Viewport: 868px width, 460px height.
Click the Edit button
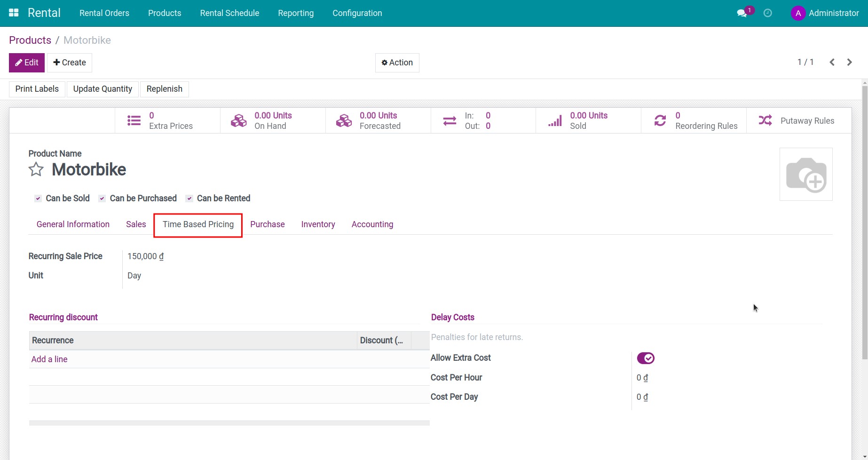tap(27, 63)
